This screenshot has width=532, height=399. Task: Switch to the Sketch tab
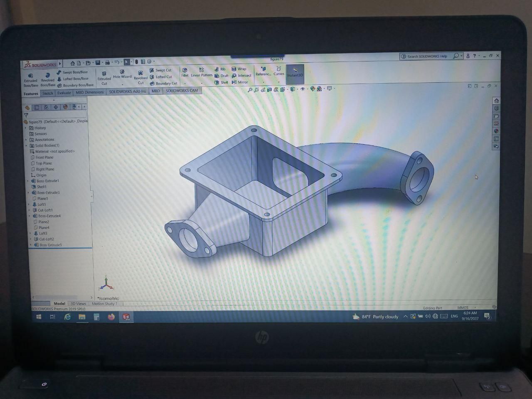[47, 93]
